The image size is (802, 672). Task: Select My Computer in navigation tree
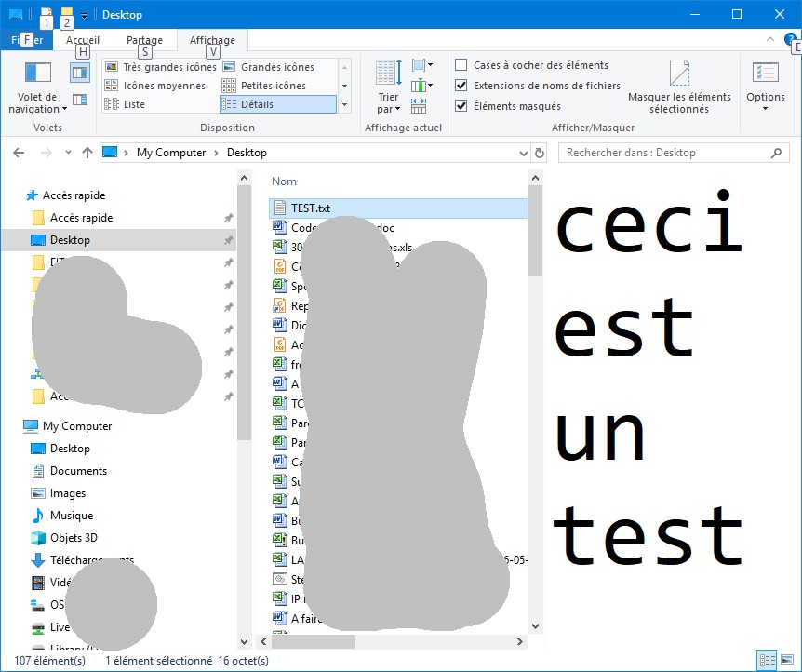point(68,426)
